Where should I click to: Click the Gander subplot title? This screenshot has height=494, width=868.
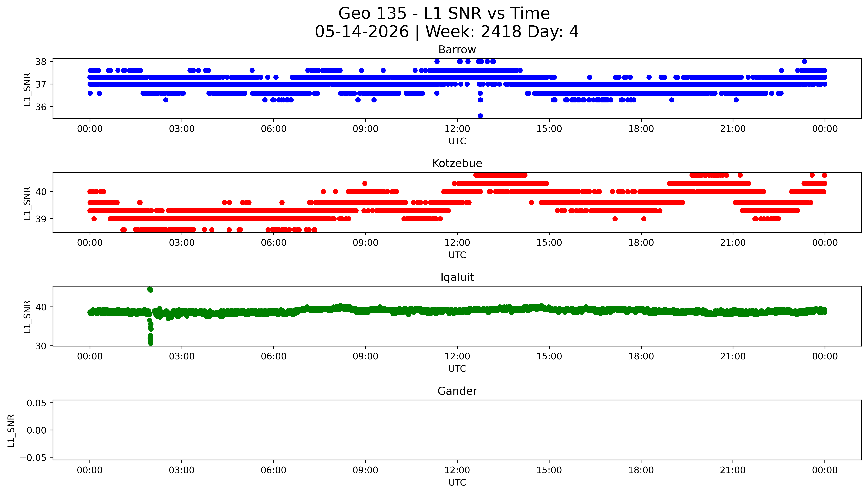click(457, 391)
